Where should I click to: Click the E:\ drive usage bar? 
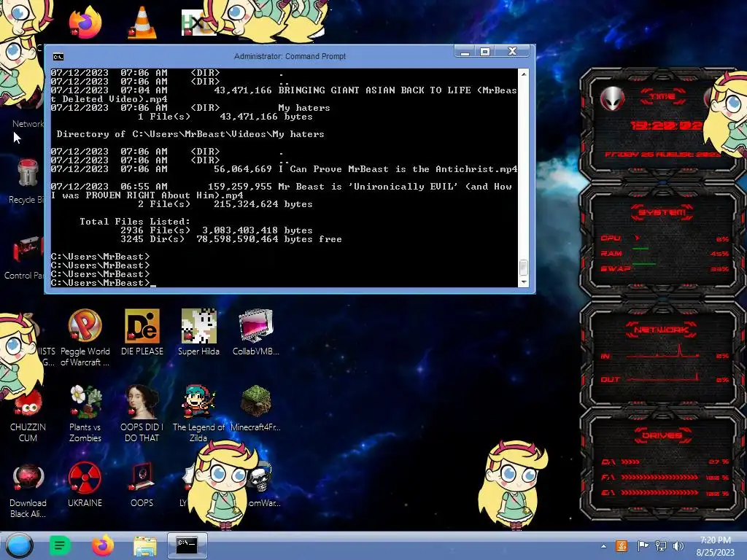[659, 492]
